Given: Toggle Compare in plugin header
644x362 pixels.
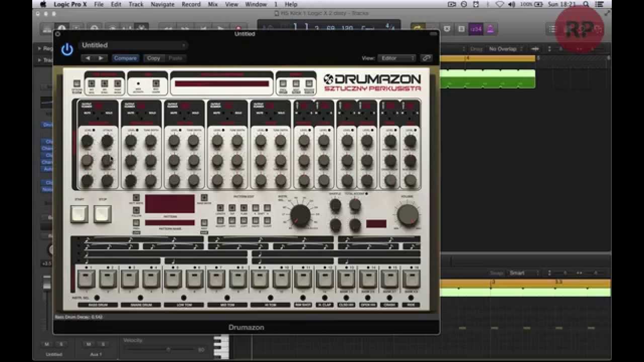Looking at the screenshot, I should (x=125, y=58).
